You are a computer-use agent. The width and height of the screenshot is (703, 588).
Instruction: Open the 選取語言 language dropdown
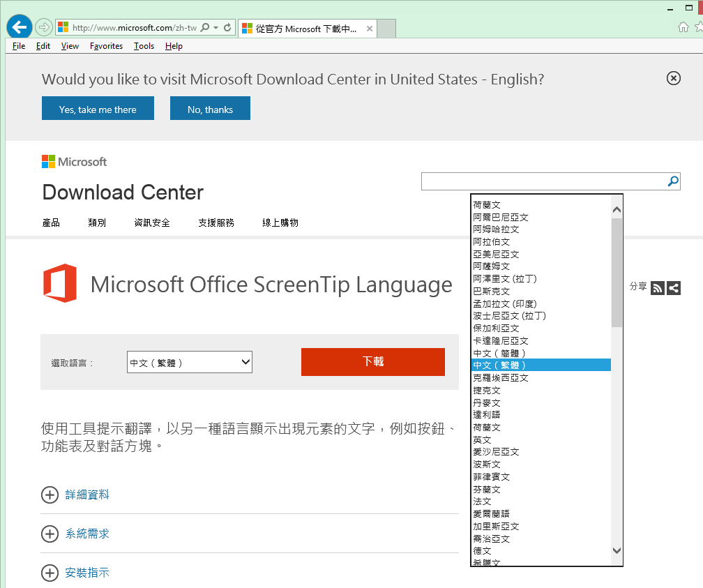190,362
